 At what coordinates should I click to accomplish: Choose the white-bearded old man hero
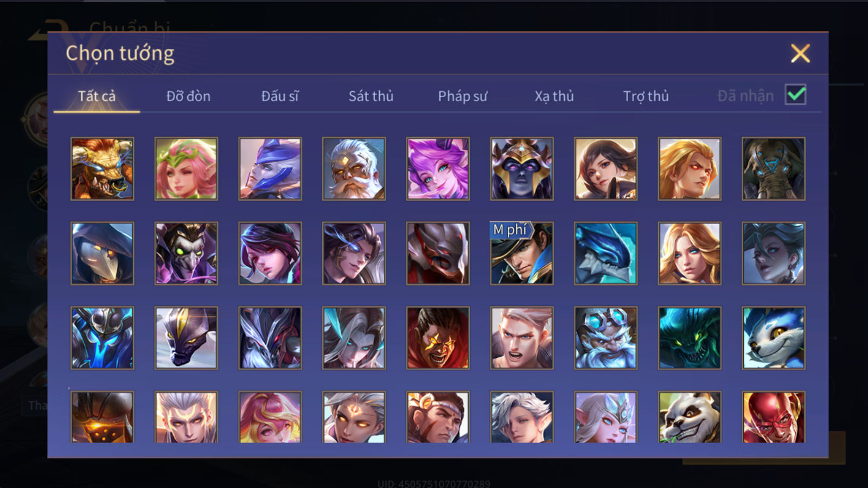click(x=354, y=169)
